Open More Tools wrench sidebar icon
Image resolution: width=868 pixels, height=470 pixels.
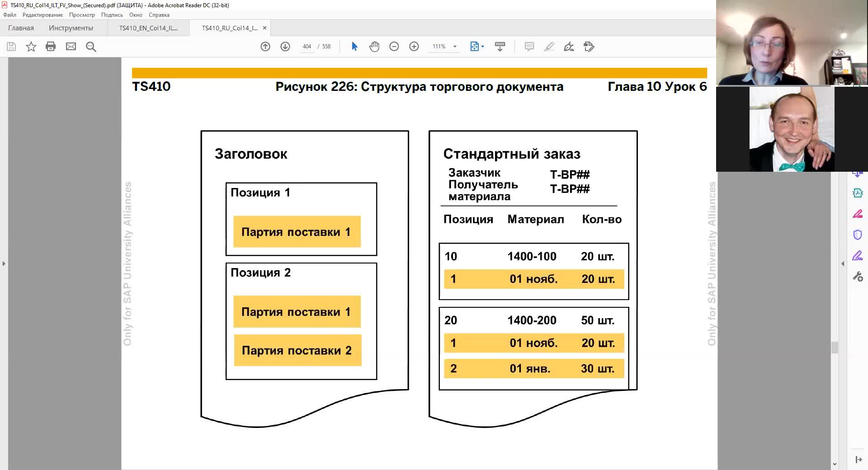click(858, 277)
